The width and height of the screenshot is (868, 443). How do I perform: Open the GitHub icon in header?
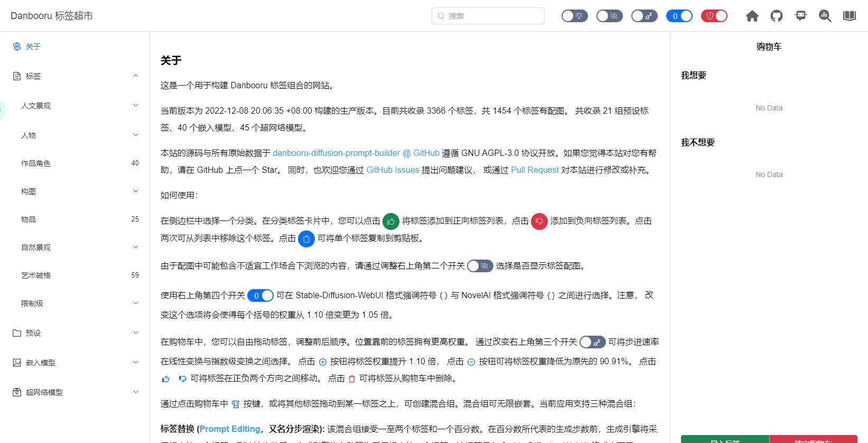(x=777, y=16)
